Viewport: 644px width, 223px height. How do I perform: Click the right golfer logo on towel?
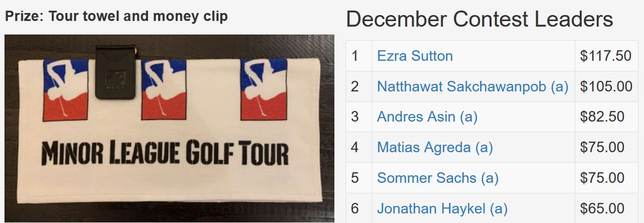click(264, 89)
